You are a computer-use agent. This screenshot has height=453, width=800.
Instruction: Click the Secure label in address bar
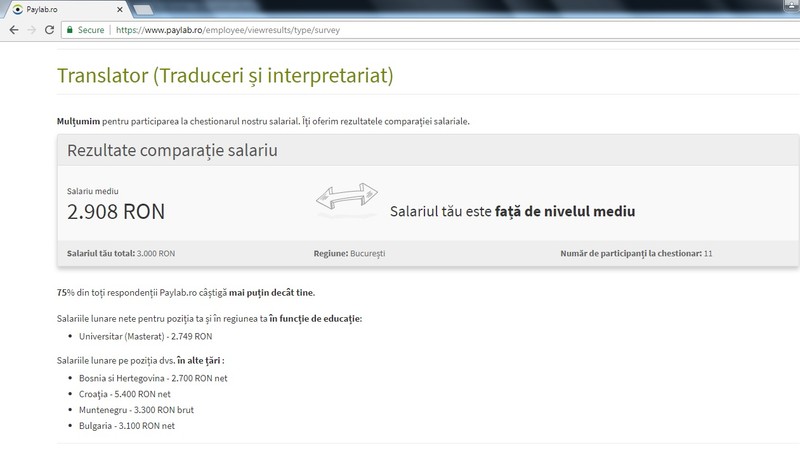pyautogui.click(x=91, y=30)
